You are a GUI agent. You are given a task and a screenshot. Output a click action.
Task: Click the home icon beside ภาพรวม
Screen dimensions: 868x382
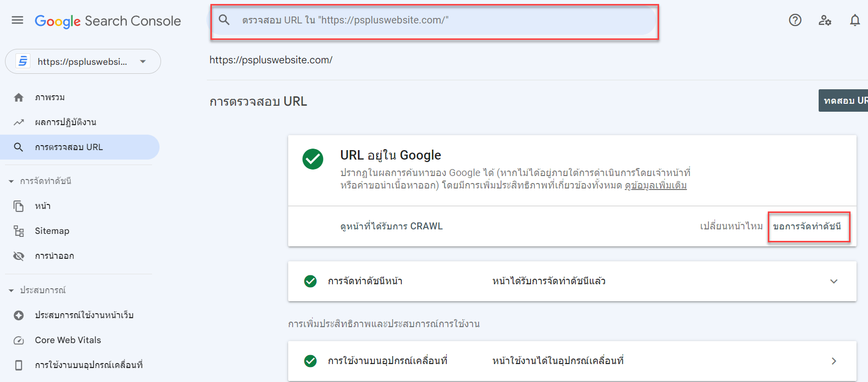point(19,97)
